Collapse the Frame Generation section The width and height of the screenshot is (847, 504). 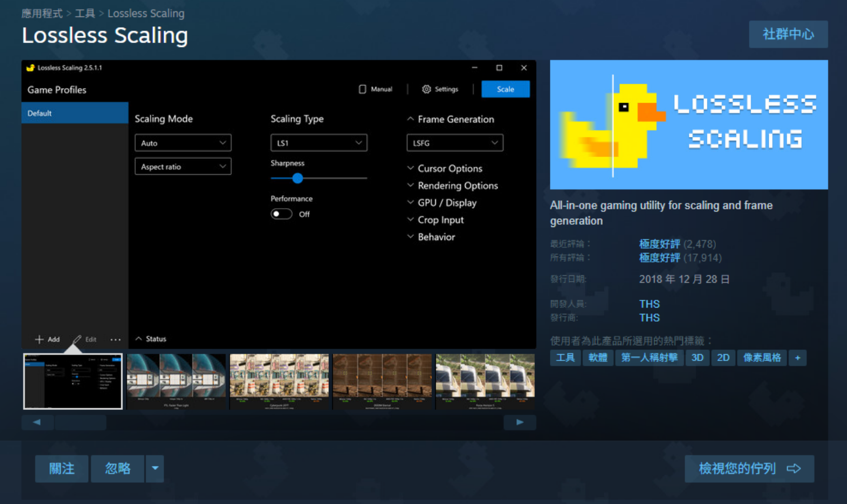point(451,119)
